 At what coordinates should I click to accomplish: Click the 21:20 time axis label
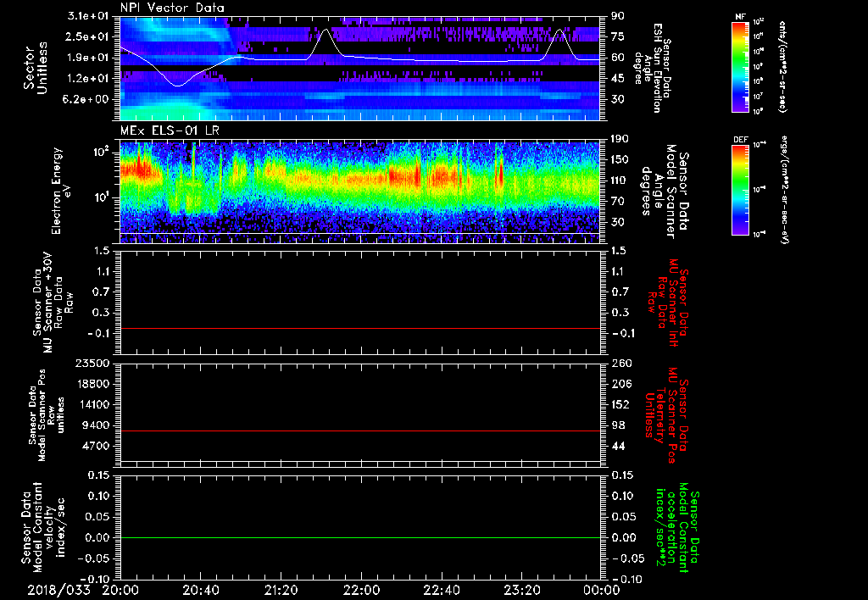click(281, 590)
